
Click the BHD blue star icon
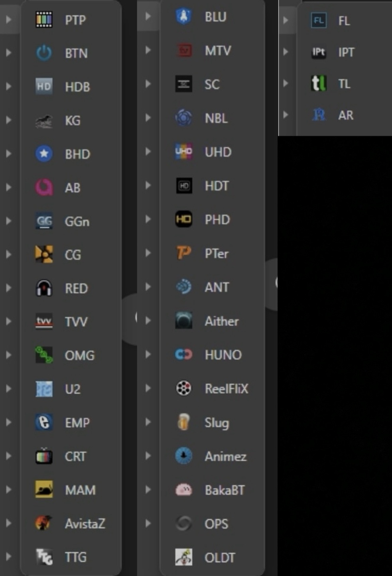click(x=44, y=154)
